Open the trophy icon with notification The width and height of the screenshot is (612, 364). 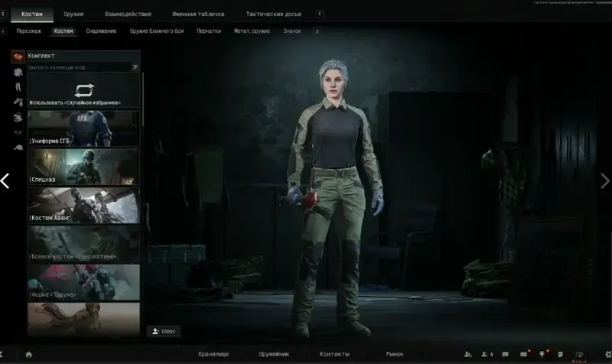(543, 354)
